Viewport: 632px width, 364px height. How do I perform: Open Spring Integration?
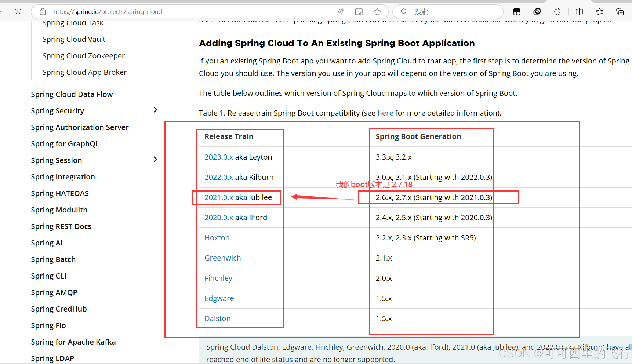[x=63, y=177]
